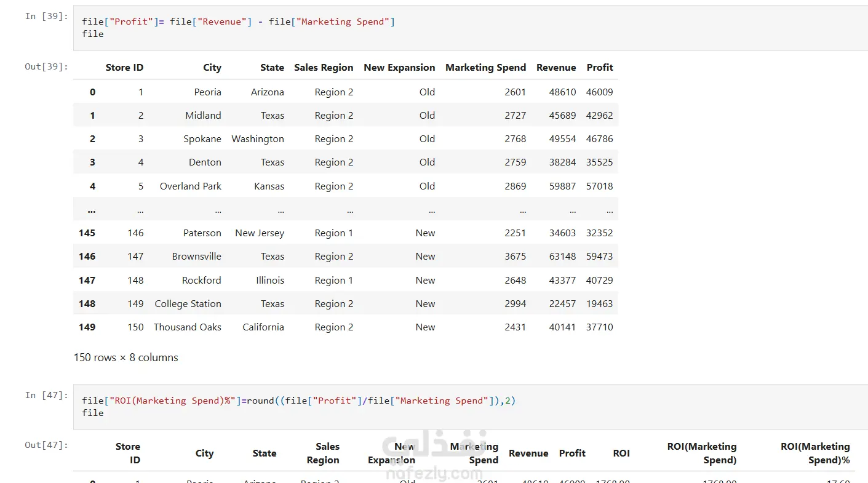Click the 'Kansas' state cell
Image resolution: width=868 pixels, height=483 pixels.
(269, 186)
